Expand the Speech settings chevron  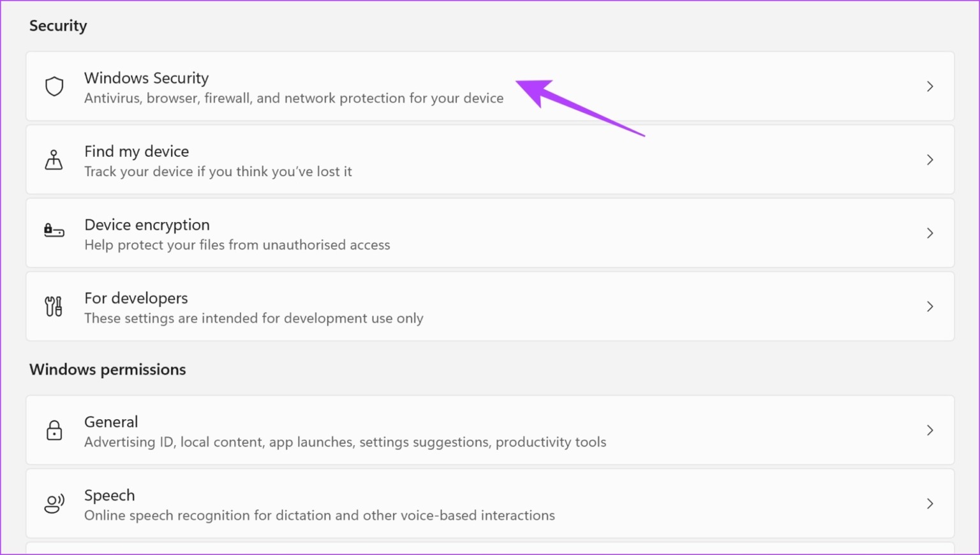click(930, 503)
